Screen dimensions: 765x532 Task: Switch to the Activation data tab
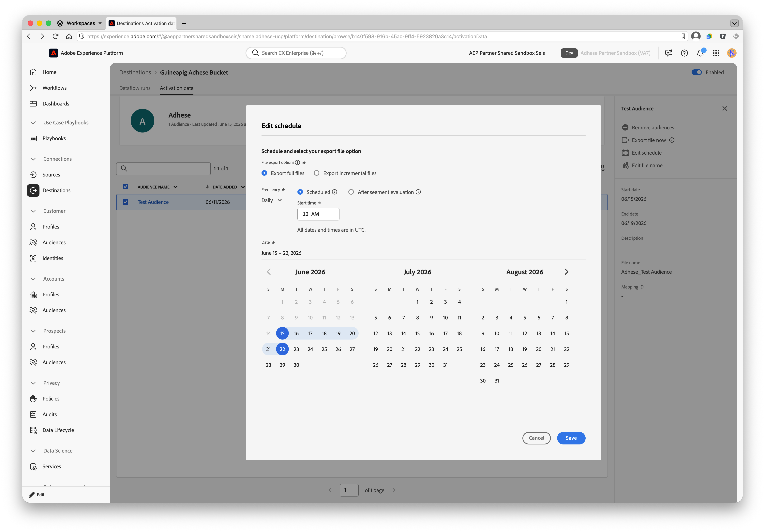(x=176, y=88)
